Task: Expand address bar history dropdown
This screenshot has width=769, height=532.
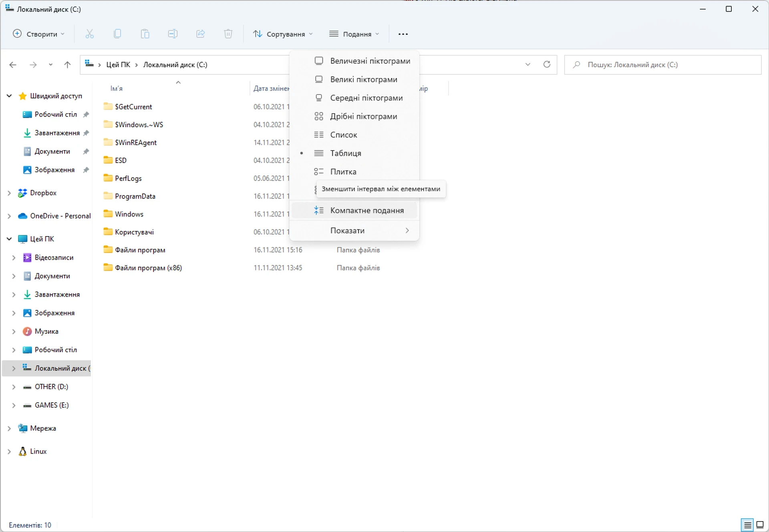Action: [528, 64]
